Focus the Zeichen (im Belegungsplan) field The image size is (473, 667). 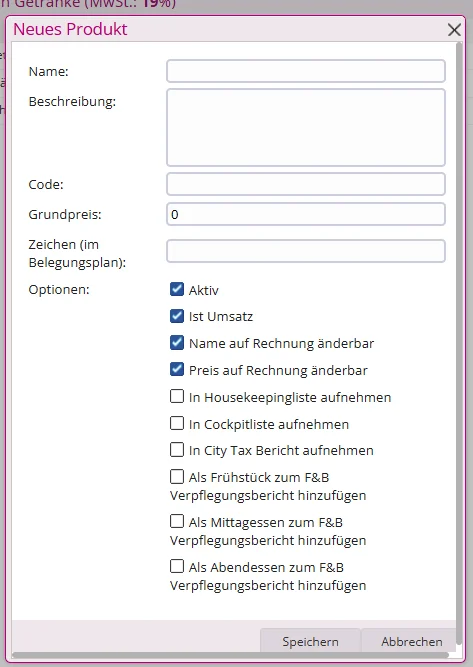tap(306, 251)
